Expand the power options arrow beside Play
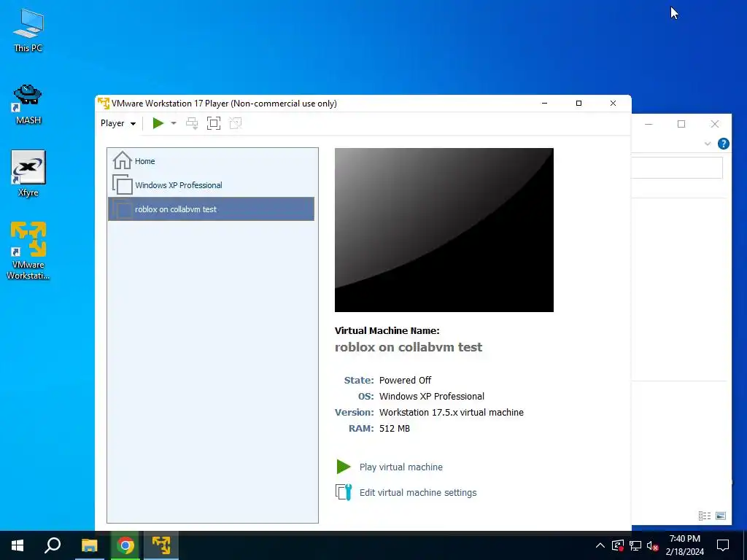Image resolution: width=747 pixels, height=560 pixels. tap(174, 123)
